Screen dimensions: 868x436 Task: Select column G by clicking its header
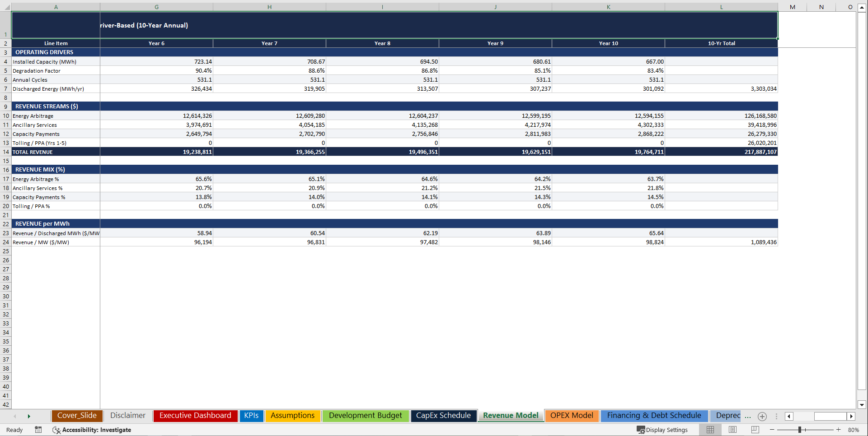(156, 7)
